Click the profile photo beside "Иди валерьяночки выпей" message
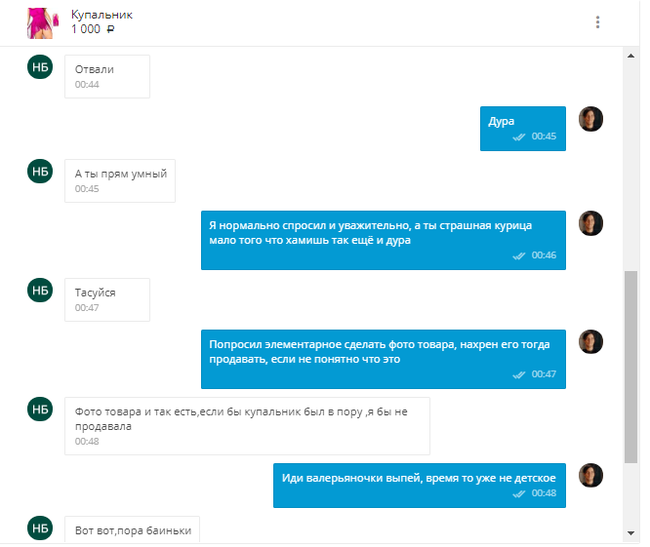This screenshot has width=650, height=547. [591, 475]
